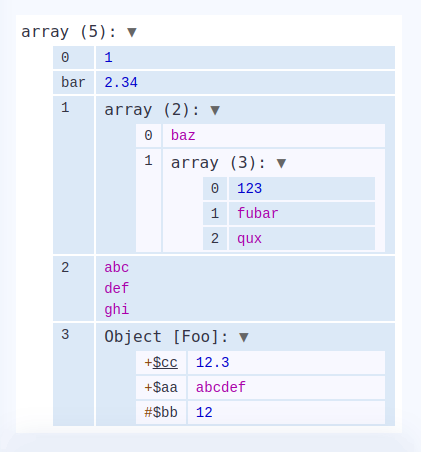Viewport: 421px width, 452px height.
Task: Click the underlined $cc property name
Action: coord(165,362)
